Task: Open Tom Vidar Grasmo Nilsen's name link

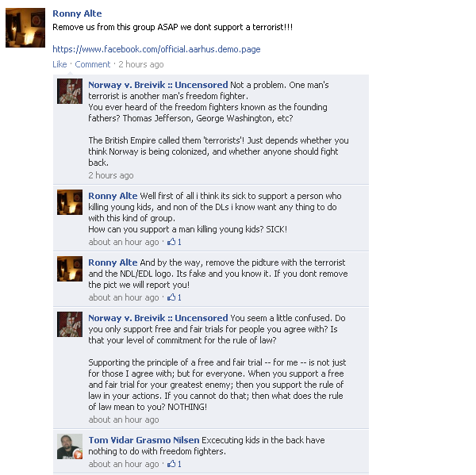Action: [144, 440]
